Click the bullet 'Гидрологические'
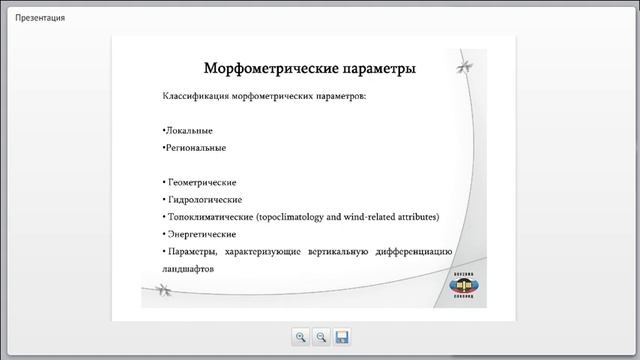 tap(202, 200)
